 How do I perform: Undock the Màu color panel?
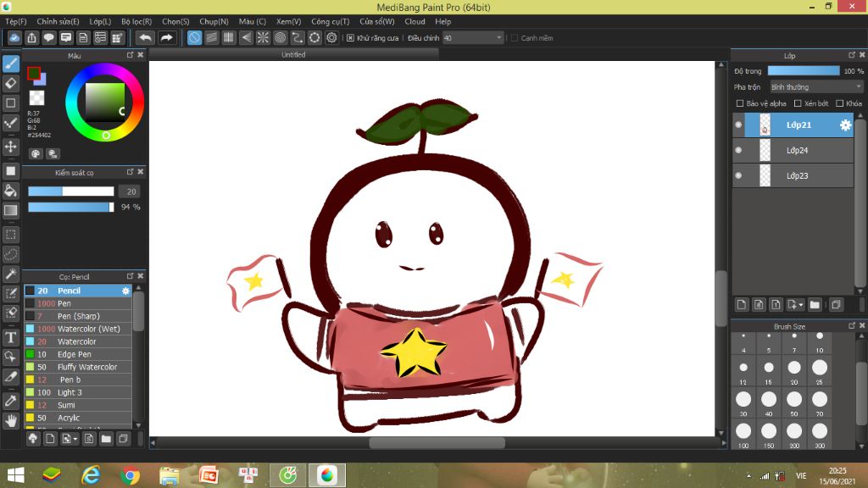130,55
